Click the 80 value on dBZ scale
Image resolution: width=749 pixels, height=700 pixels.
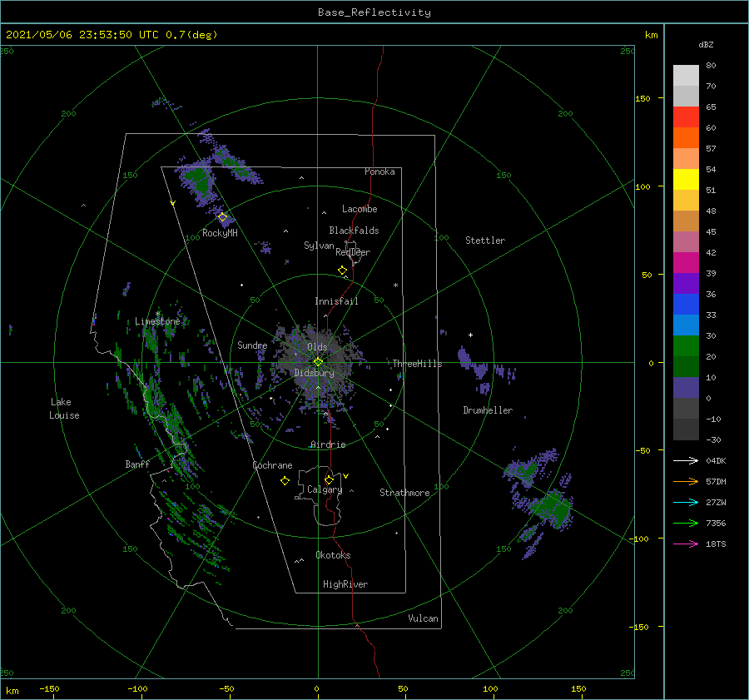(711, 66)
